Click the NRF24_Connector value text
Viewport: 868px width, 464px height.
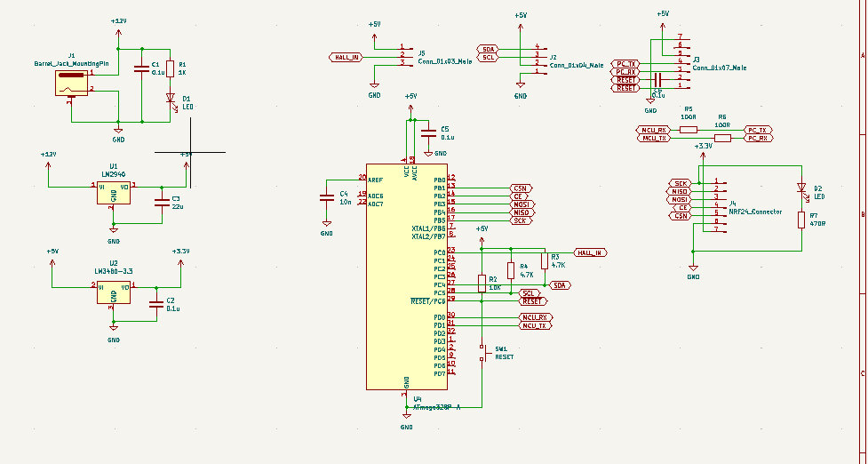[755, 212]
